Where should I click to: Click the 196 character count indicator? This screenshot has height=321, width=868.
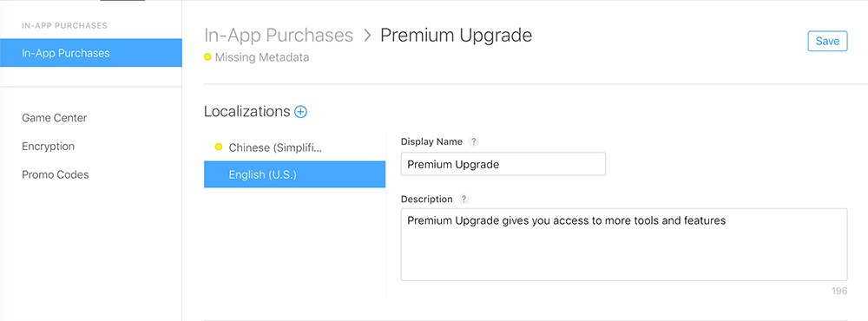839,291
